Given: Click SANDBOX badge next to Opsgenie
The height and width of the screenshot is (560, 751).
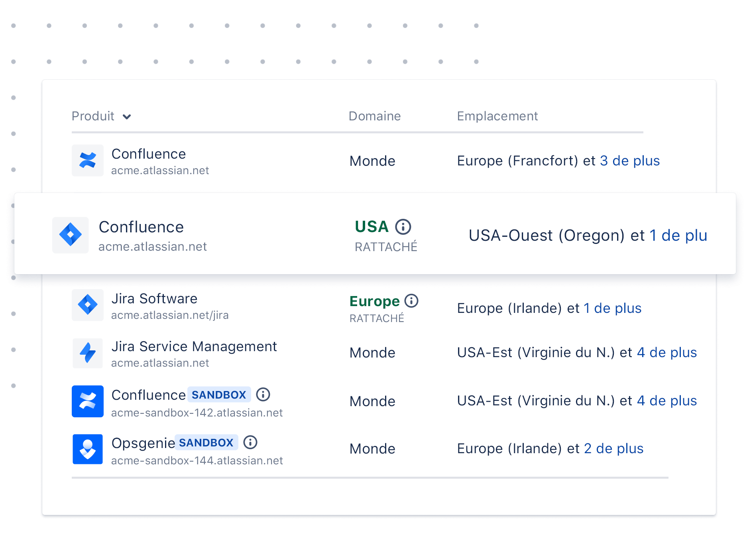Looking at the screenshot, I should tap(206, 442).
